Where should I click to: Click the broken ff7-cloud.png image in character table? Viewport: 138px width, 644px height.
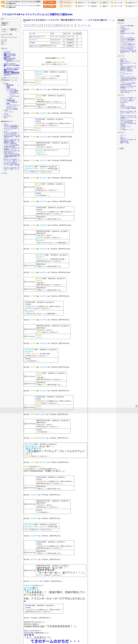[x=35, y=37]
